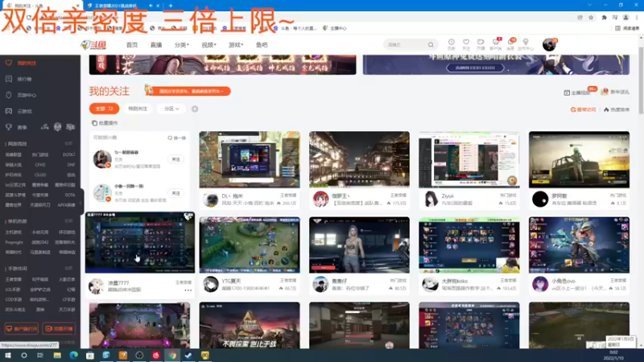Open 首页 in top navigation
The height and width of the screenshot is (362, 644).
[x=132, y=45]
